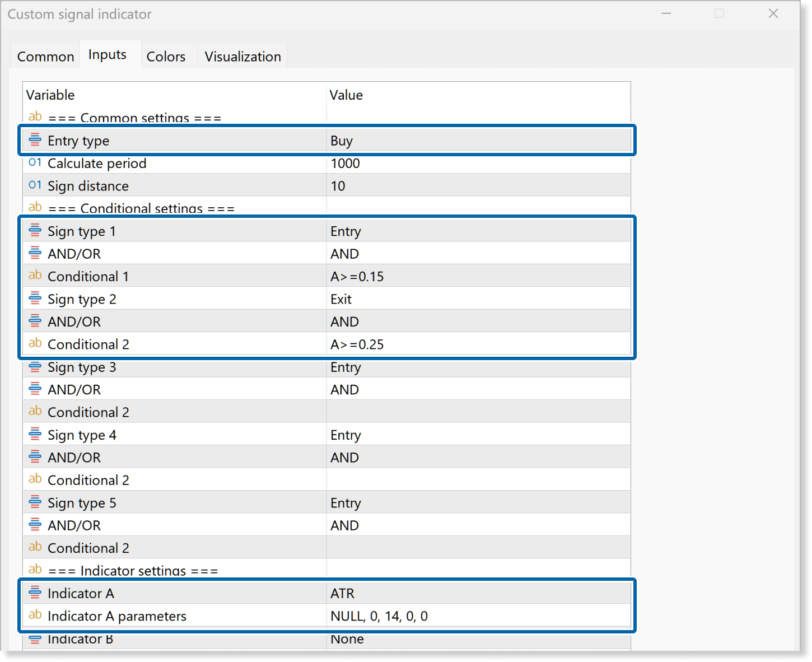Select the Indicator A label
Image resolution: width=812 pixels, height=662 pixels.
click(x=81, y=593)
